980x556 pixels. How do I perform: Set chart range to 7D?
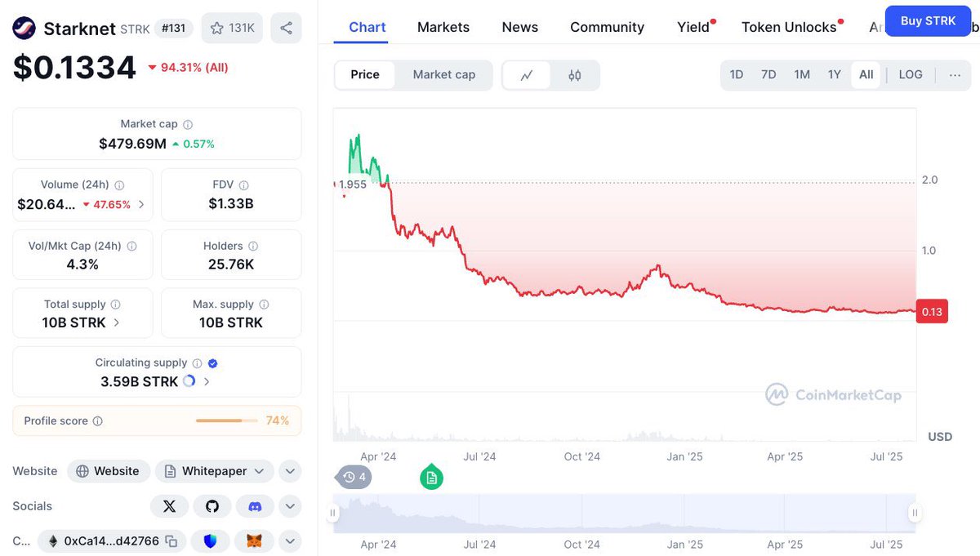[x=768, y=74]
